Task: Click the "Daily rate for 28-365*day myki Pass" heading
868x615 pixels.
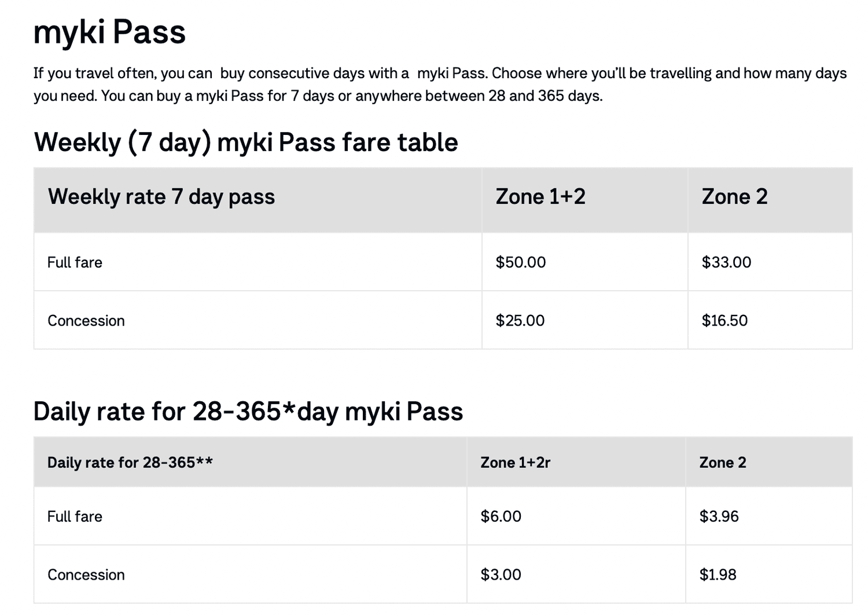Action: click(248, 412)
